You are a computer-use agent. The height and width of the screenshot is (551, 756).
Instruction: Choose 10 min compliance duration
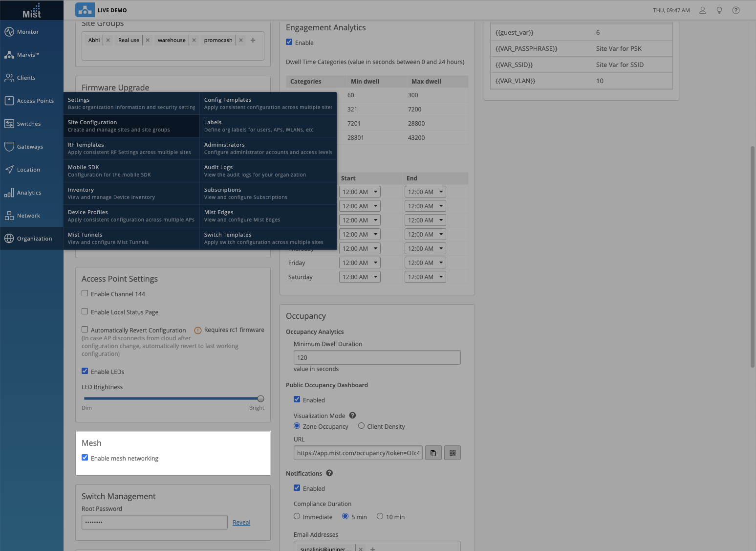click(380, 516)
